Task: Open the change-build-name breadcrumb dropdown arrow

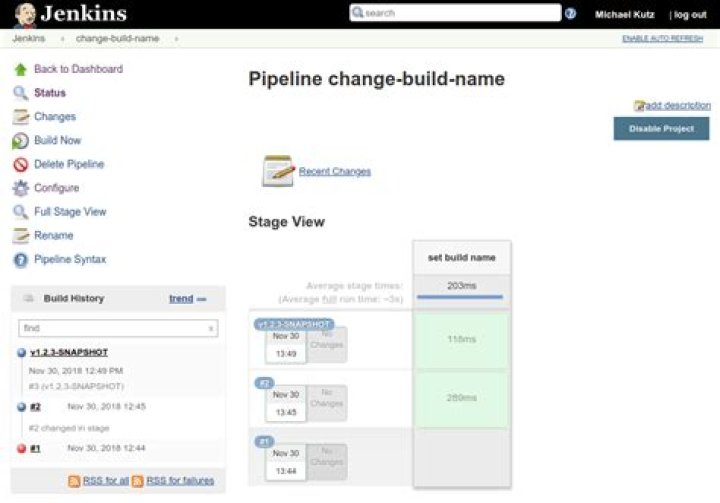Action: [177, 38]
